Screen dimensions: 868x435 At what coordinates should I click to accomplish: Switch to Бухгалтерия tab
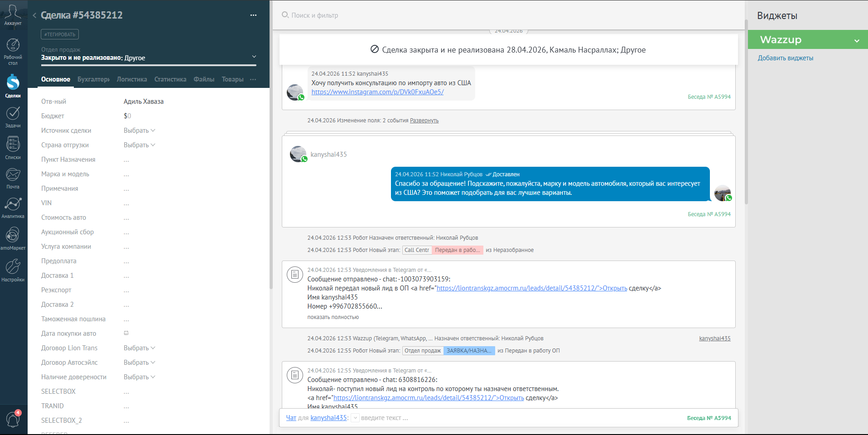click(94, 79)
